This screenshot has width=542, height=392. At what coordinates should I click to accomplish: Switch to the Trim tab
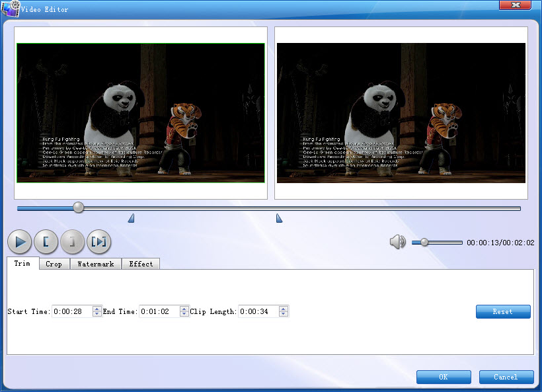(x=22, y=263)
